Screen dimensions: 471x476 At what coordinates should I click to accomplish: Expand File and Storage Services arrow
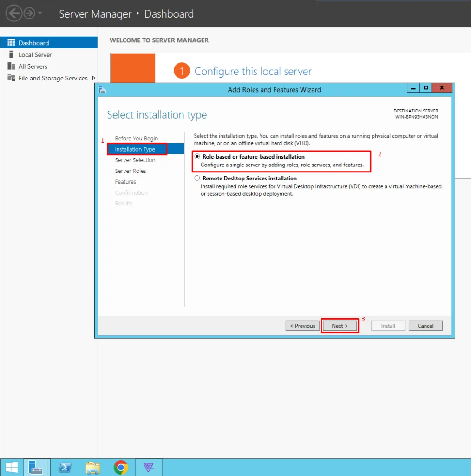pos(94,78)
